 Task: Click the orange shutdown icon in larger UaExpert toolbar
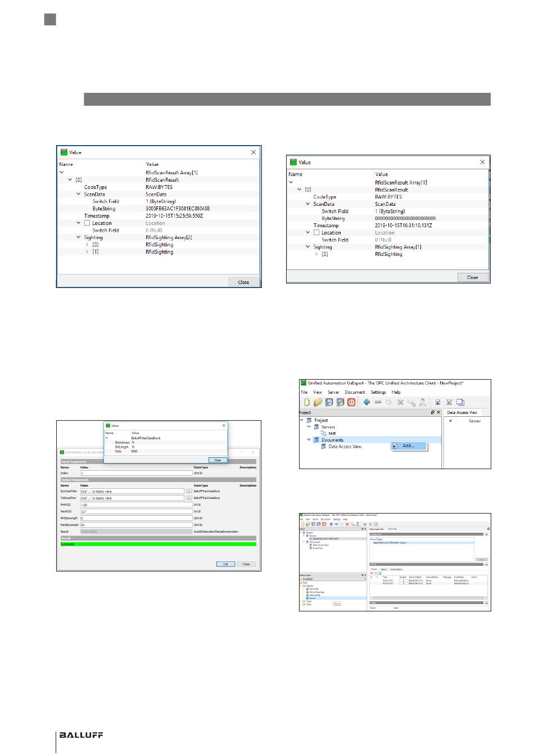click(351, 402)
